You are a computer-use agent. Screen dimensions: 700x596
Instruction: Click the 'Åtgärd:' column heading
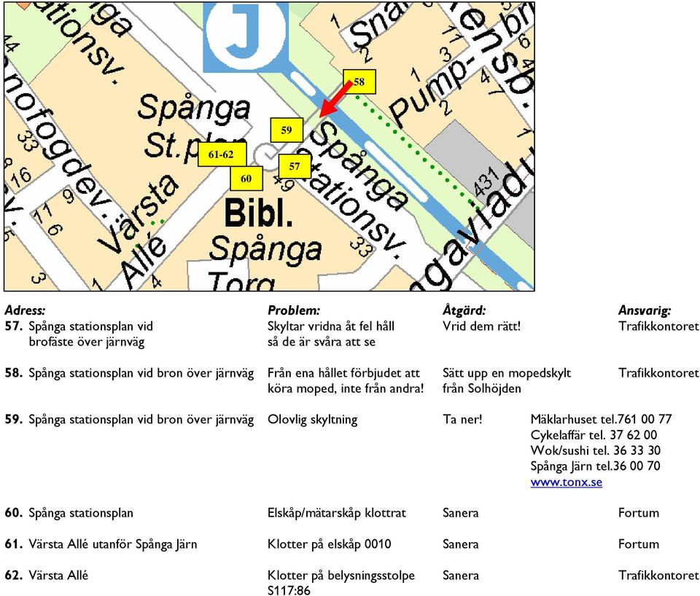tap(464, 310)
